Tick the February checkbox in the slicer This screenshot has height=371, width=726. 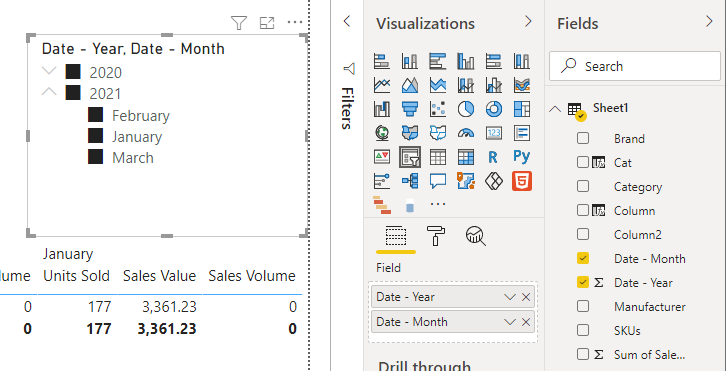[95, 114]
